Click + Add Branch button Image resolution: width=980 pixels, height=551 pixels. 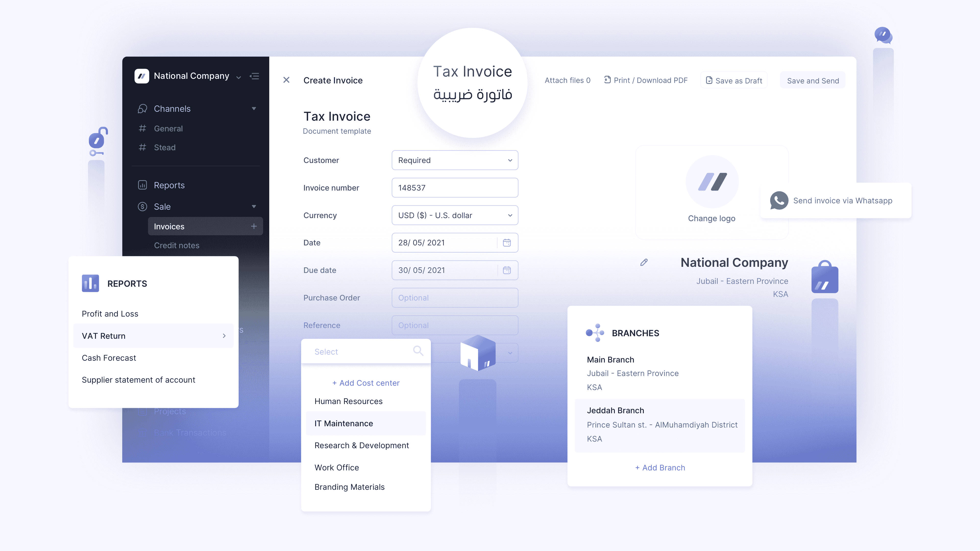[660, 467]
